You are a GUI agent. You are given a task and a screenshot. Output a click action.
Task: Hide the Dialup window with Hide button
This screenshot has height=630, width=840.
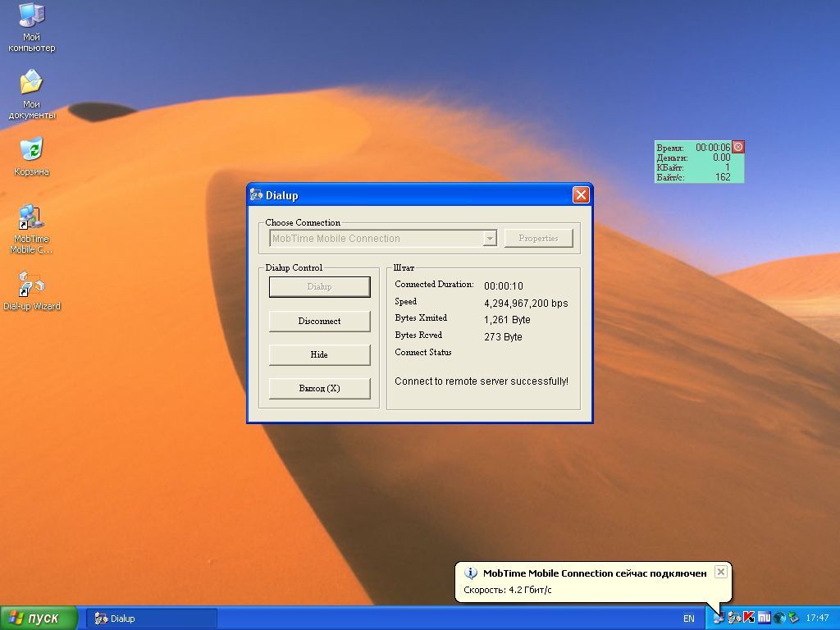coord(319,354)
